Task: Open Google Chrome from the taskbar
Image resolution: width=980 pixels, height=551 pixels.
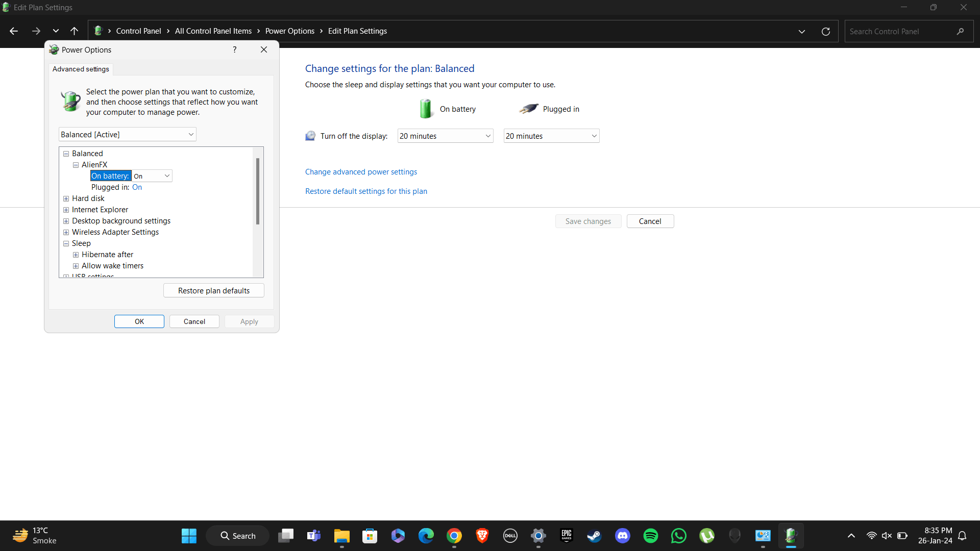Action: pos(454,536)
